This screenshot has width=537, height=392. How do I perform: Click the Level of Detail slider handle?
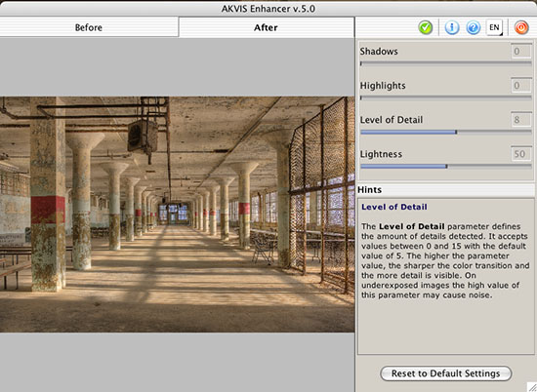(x=456, y=132)
